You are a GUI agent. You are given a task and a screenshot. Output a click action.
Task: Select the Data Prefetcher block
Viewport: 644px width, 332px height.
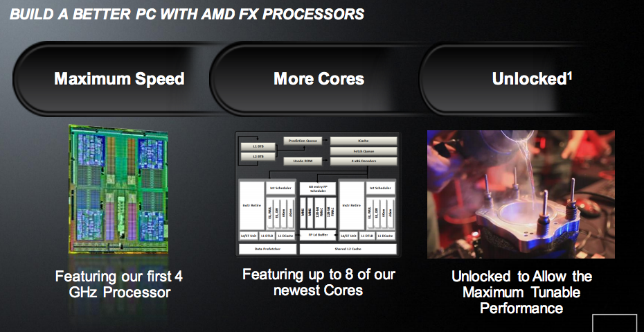pyautogui.click(x=268, y=248)
